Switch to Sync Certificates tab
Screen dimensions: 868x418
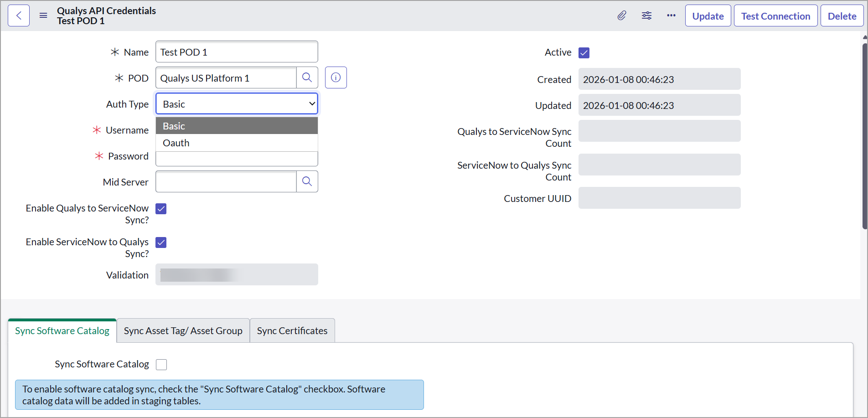pyautogui.click(x=292, y=330)
